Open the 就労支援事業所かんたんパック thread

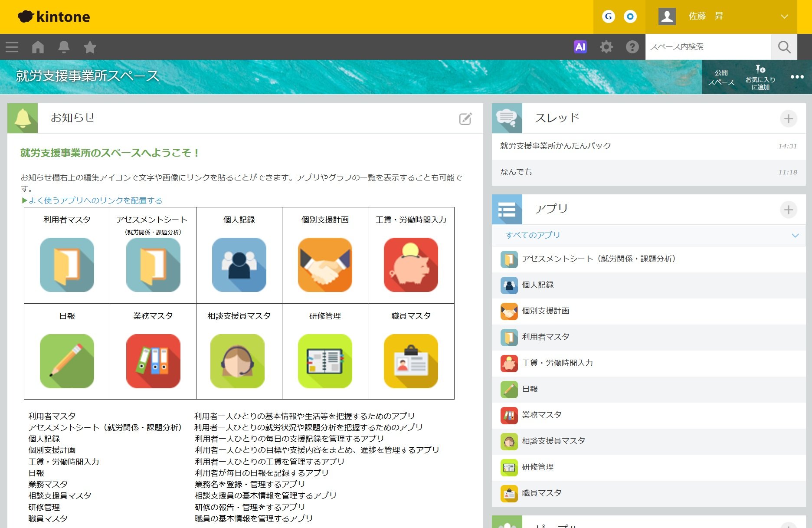point(555,146)
